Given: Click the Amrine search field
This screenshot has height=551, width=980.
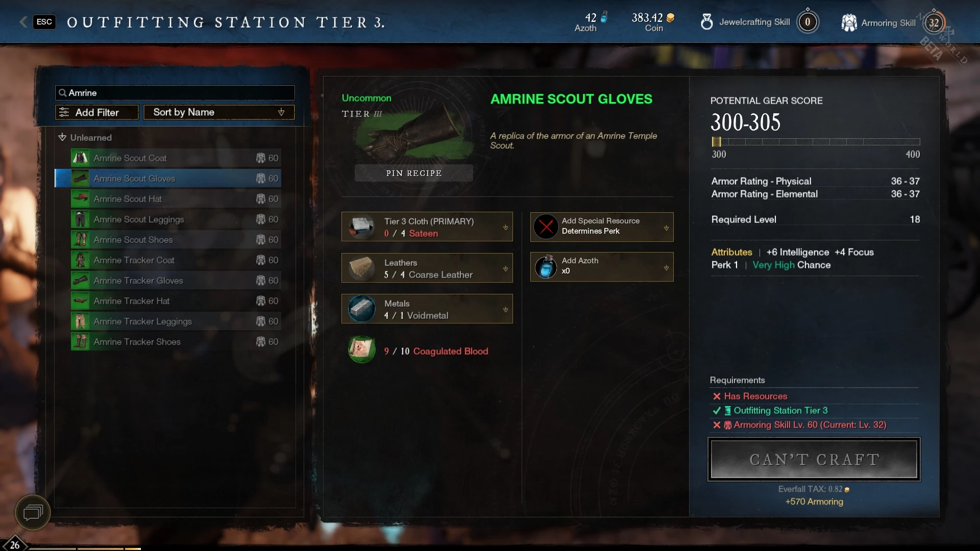Looking at the screenshot, I should click(175, 93).
